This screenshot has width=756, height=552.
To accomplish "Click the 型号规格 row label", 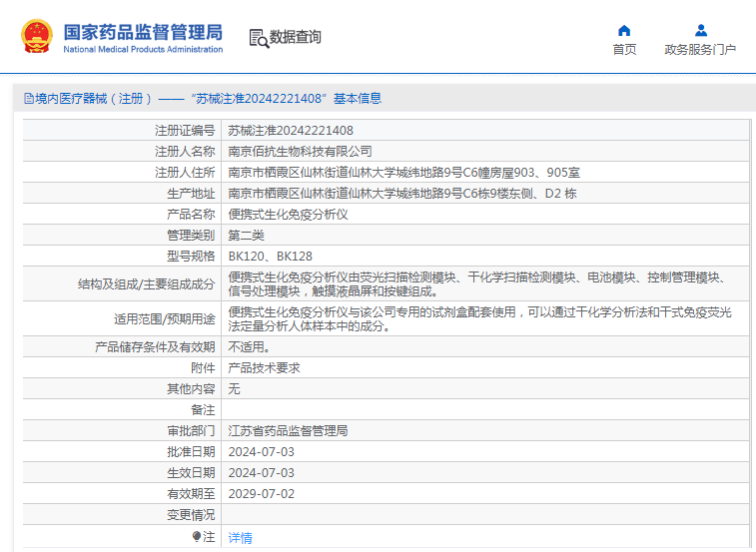I will 191,257.
